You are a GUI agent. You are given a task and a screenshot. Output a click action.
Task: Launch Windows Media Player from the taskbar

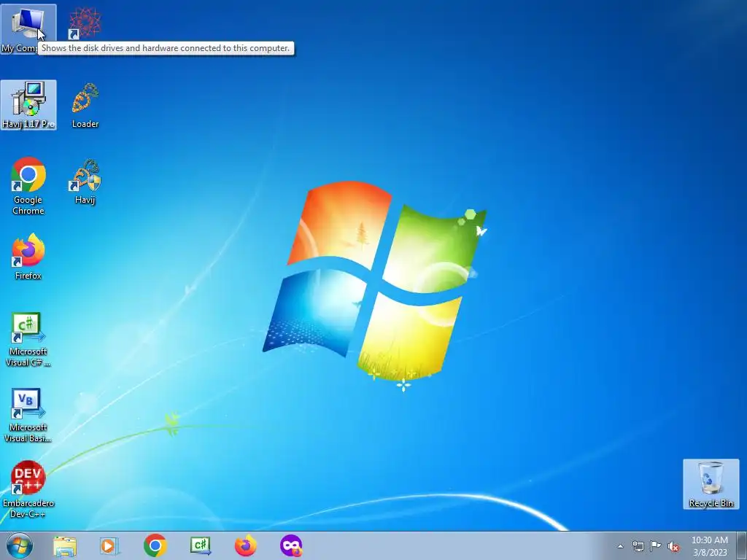click(x=109, y=545)
